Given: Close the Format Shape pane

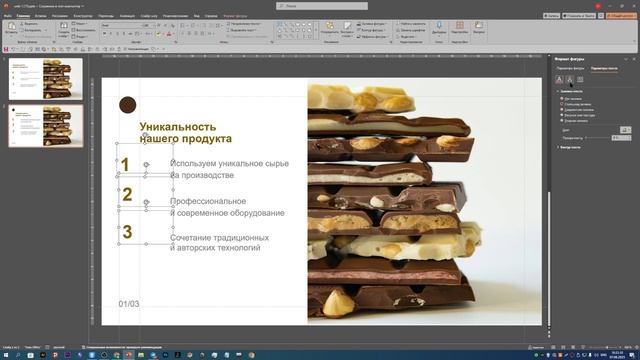Looking at the screenshot, I should pos(634,59).
